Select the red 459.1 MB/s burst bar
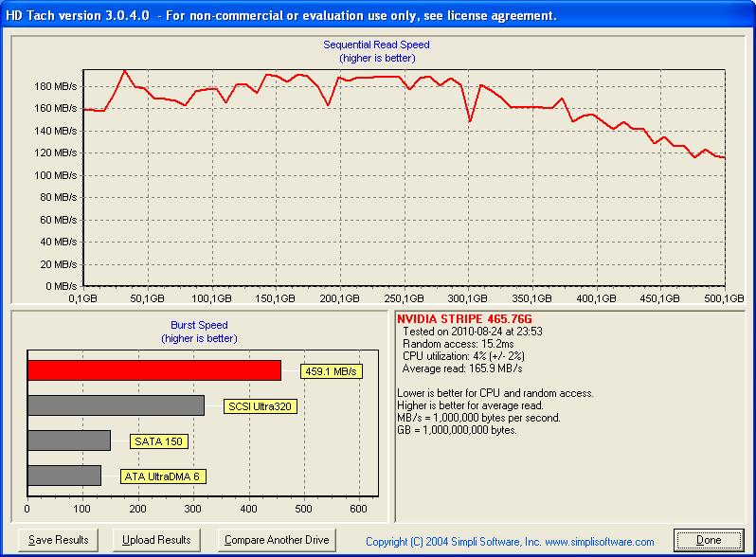The width and height of the screenshot is (756, 557). 154,370
